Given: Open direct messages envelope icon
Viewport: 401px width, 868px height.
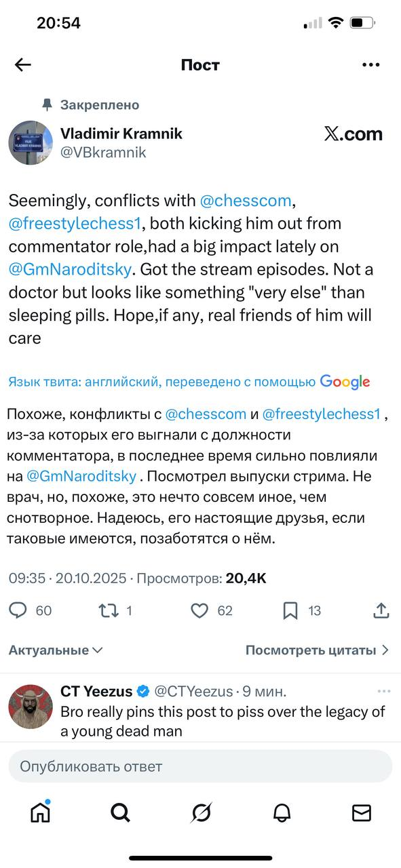Looking at the screenshot, I should [361, 812].
